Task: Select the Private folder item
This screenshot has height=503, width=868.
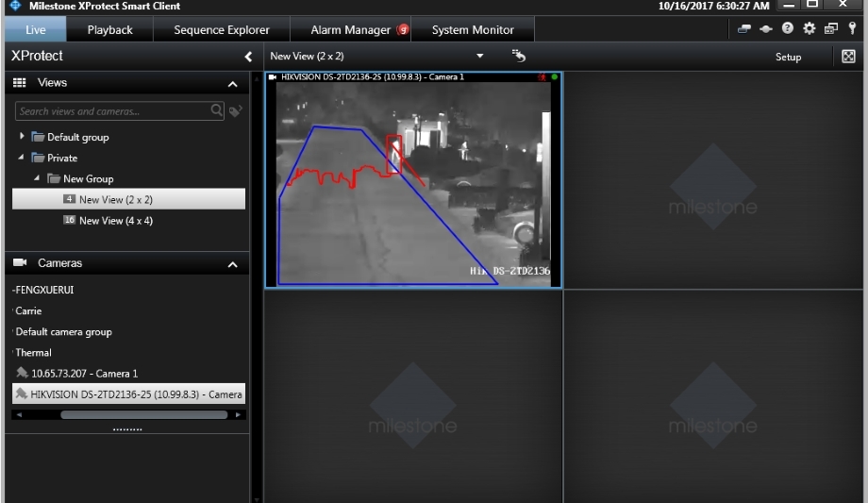Action: tap(62, 158)
